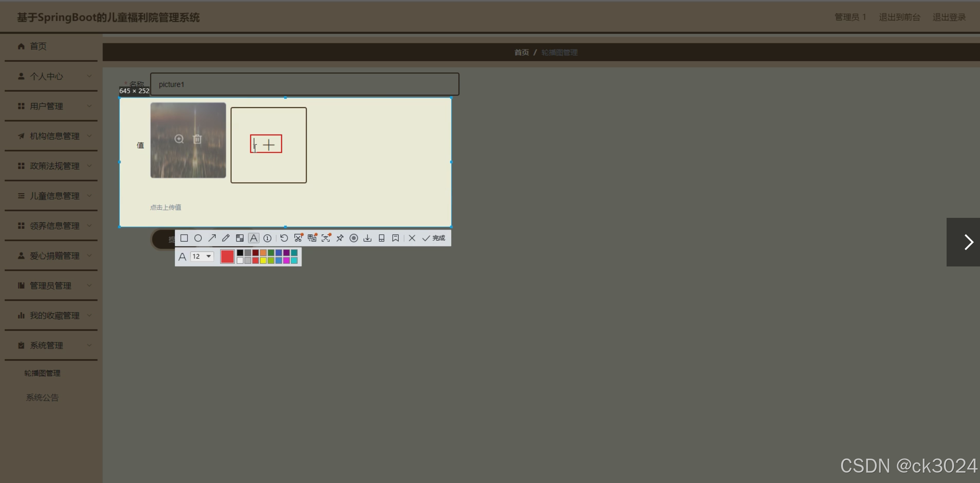Select the ellipse annotation tool
980x483 pixels.
click(198, 238)
